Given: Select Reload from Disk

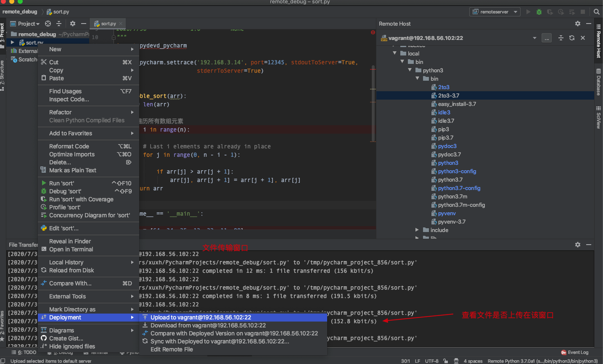Looking at the screenshot, I should click(88, 270).
